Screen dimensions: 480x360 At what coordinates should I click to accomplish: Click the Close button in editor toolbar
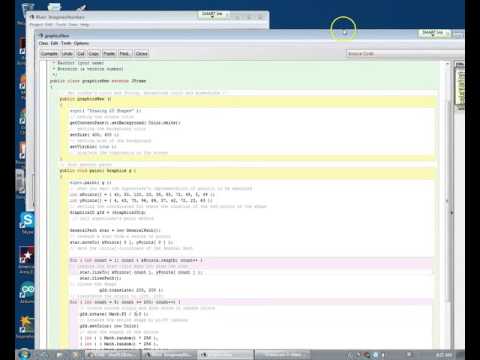point(142,54)
